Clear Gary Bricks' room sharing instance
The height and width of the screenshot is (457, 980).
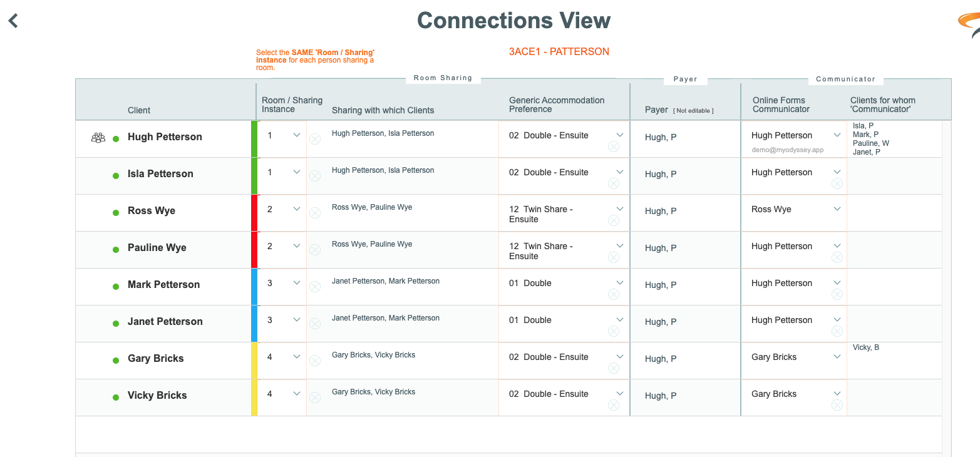(315, 361)
